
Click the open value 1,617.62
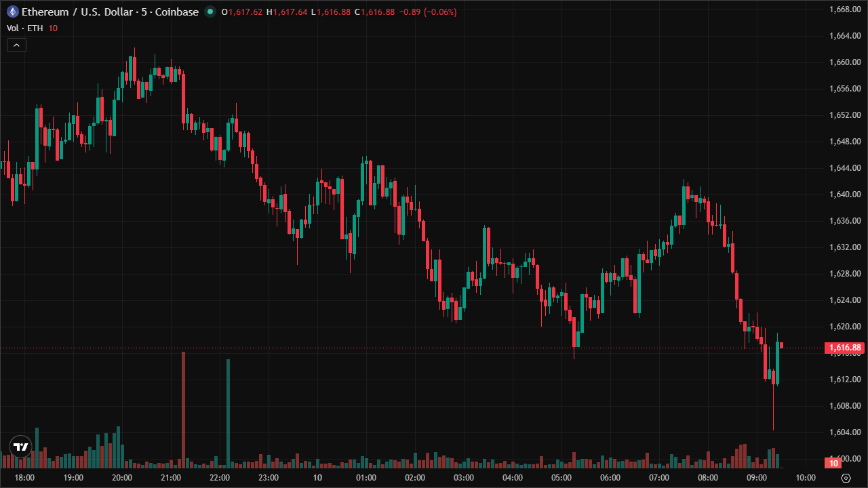246,12
